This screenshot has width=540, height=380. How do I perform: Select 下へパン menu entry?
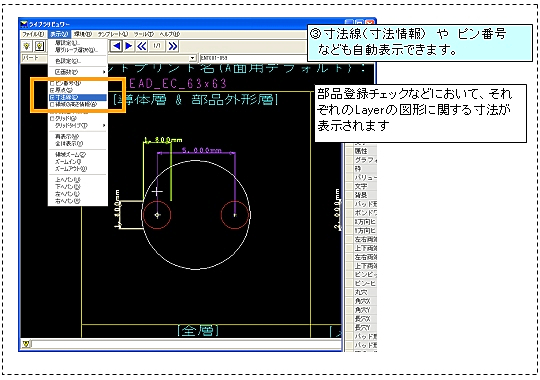point(78,186)
